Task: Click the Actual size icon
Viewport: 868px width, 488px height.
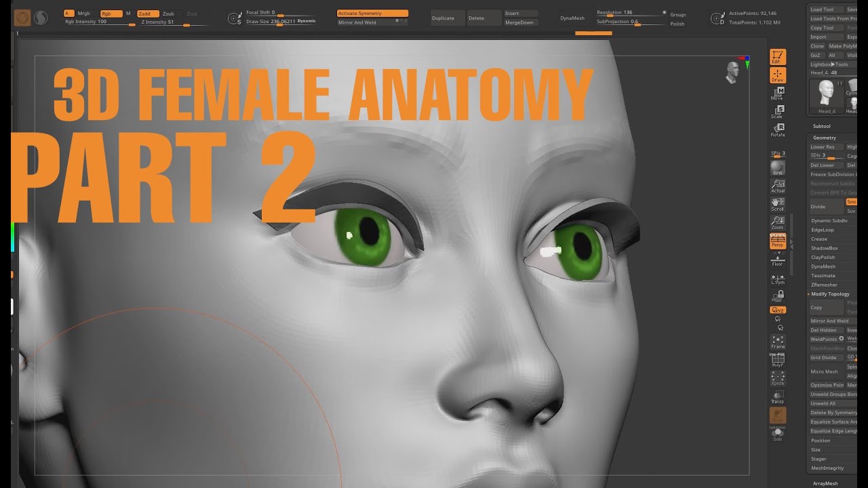Action: point(778,186)
